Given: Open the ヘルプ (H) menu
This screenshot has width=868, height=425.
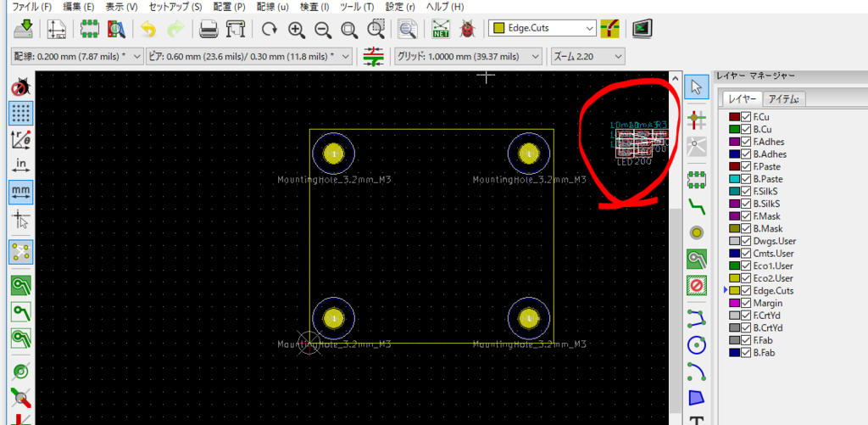Looking at the screenshot, I should pyautogui.click(x=445, y=7).
